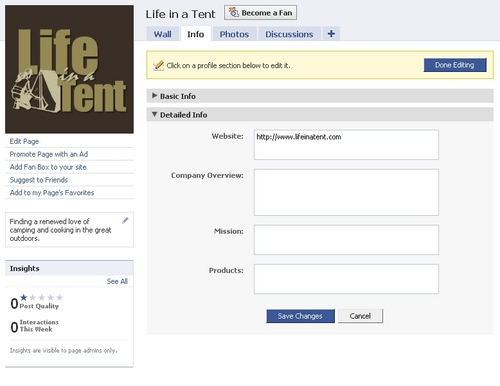Viewport: 500px width, 386px height.
Task: Open Suggest to Friends link
Action: click(x=39, y=180)
